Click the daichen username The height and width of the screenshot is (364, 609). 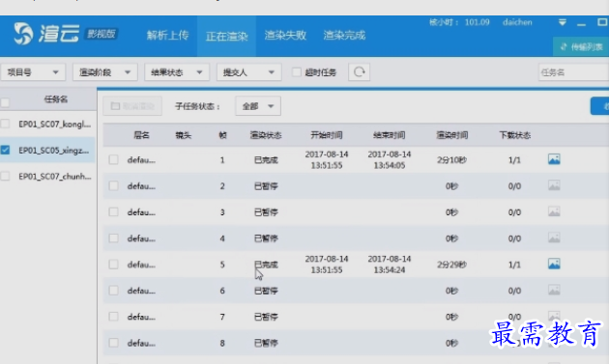[517, 22]
